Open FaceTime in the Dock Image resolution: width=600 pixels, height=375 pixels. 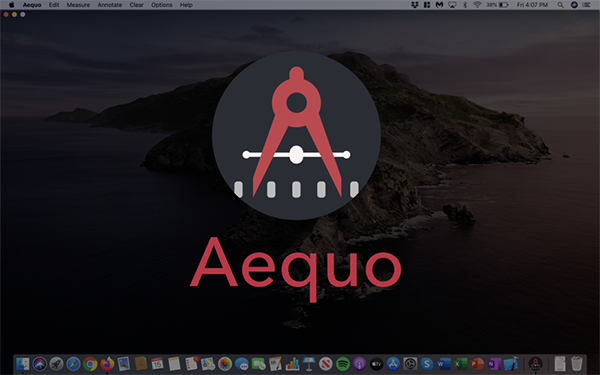259,364
